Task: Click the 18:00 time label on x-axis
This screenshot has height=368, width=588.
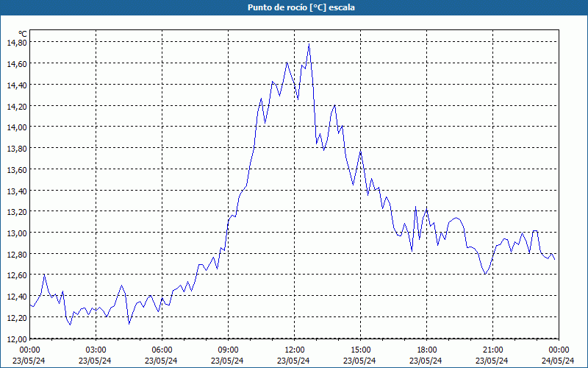Action: pyautogui.click(x=426, y=350)
